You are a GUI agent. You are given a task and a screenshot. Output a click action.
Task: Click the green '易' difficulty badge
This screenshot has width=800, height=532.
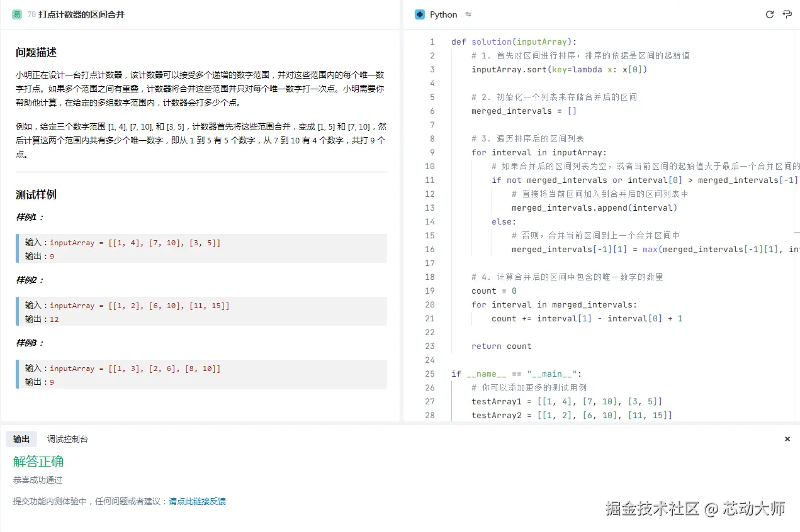(17, 14)
